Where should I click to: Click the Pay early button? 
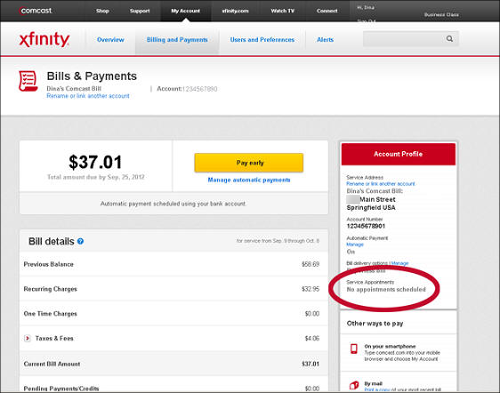click(249, 163)
